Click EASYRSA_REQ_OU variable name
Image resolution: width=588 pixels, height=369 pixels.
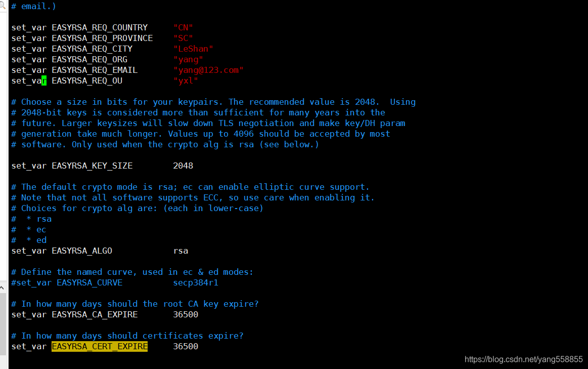pyautogui.click(x=87, y=80)
